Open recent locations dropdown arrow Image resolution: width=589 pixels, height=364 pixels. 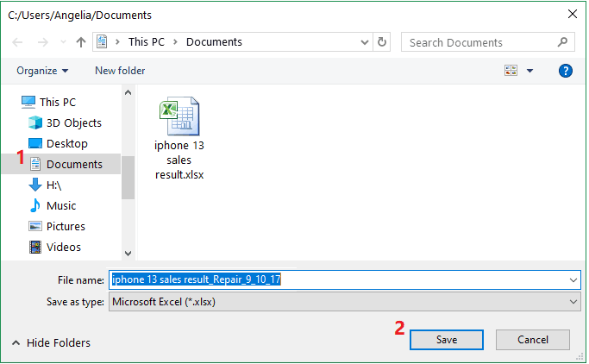pos(63,42)
